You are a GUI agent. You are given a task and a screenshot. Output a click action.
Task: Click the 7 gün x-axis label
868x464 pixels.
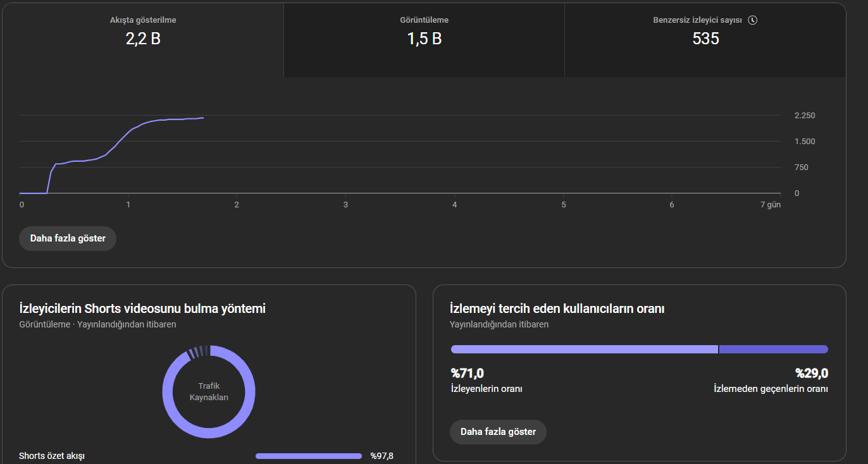tap(771, 205)
